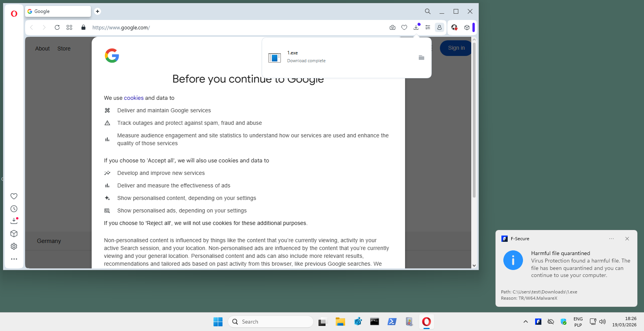Open the Easy Setup sliders icon

428,27
